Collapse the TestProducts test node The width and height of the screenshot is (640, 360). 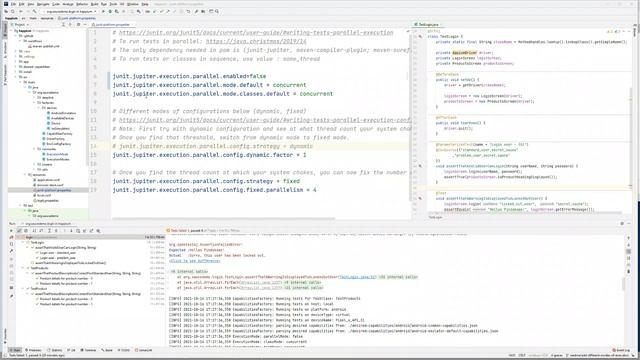(22, 268)
